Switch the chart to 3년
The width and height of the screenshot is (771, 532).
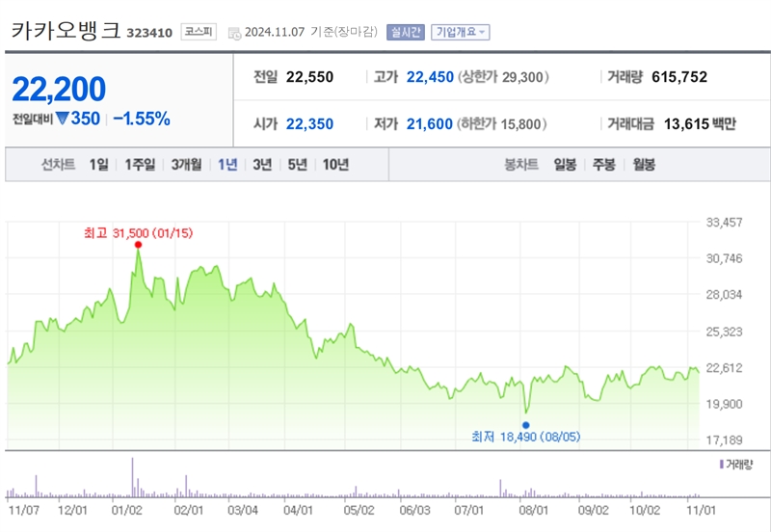coord(262,164)
